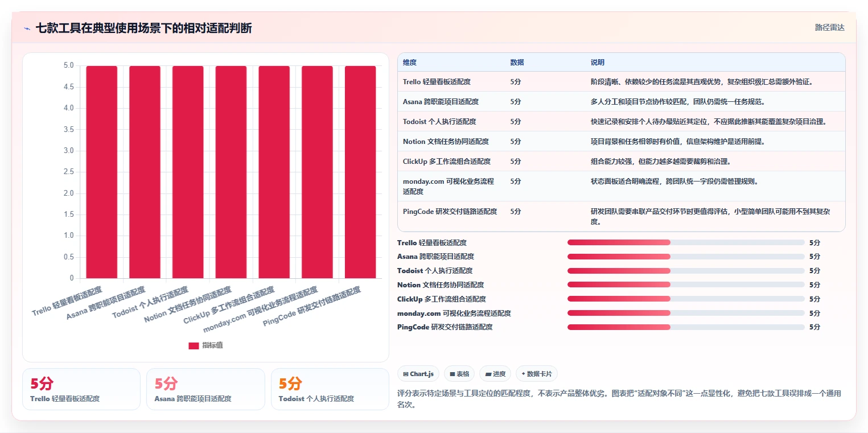Screen dimensions: 868x433
Task: Open the orange 5分 Todoist summary card
Action: [x=330, y=389]
